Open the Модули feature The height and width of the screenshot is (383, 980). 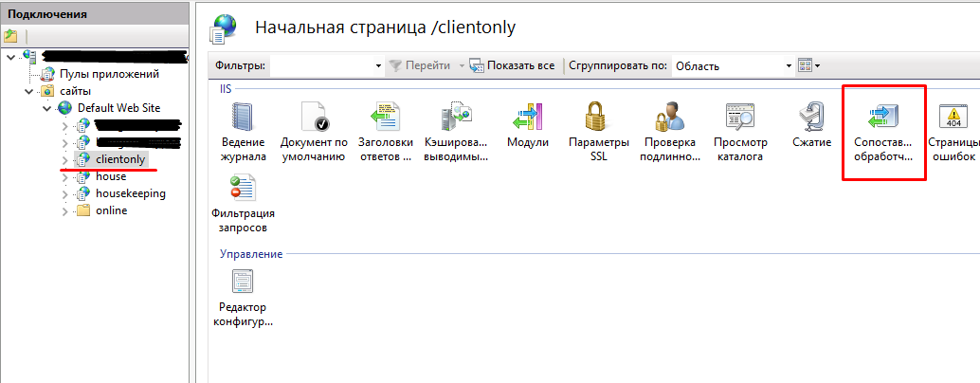(528, 125)
